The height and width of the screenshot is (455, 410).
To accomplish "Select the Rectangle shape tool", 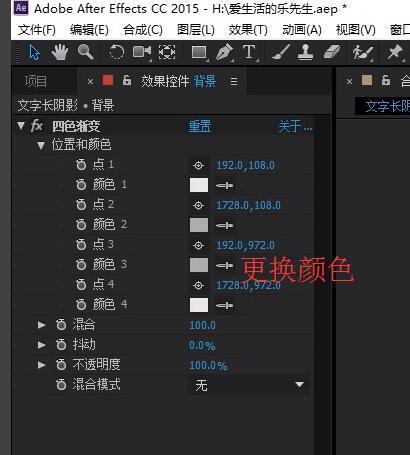I will (199, 52).
